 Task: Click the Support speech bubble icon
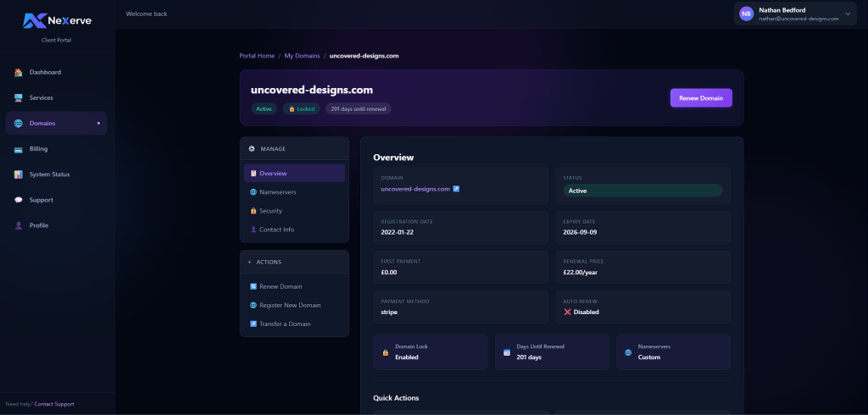(x=19, y=200)
